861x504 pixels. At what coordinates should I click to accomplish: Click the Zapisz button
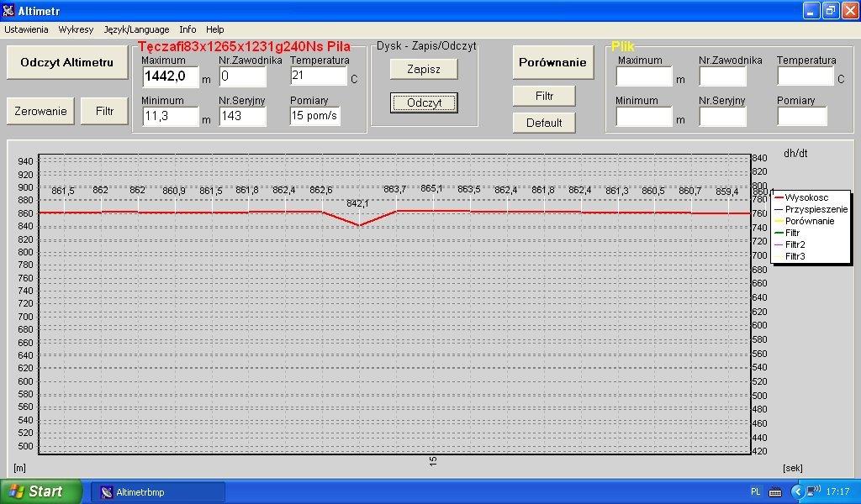pyautogui.click(x=424, y=69)
